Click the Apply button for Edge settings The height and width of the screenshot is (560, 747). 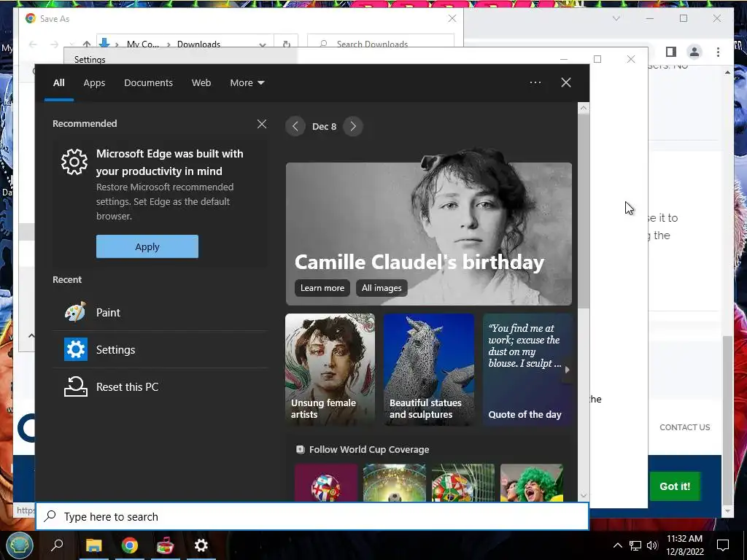click(x=147, y=246)
